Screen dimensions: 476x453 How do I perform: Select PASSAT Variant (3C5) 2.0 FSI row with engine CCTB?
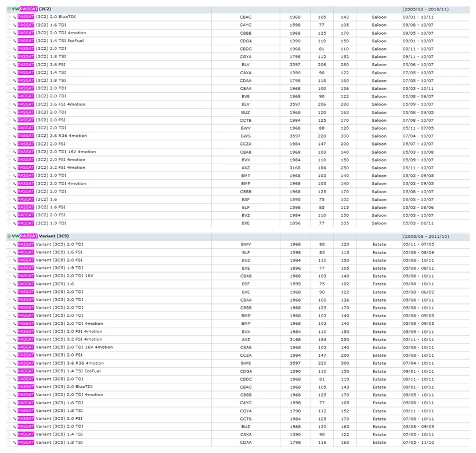tap(238, 419)
